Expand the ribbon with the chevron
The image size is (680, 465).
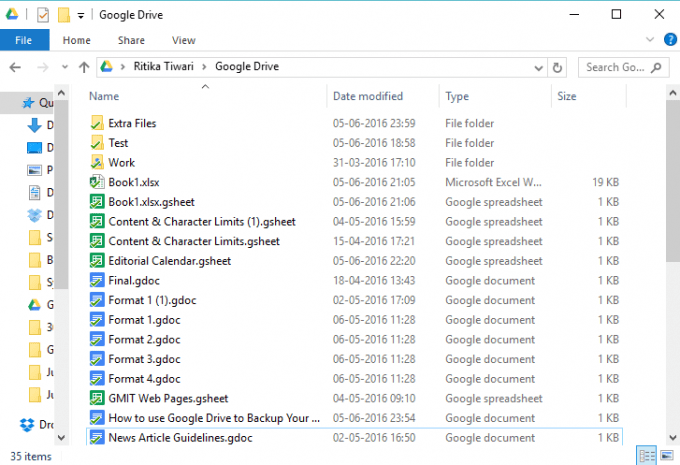click(x=650, y=39)
